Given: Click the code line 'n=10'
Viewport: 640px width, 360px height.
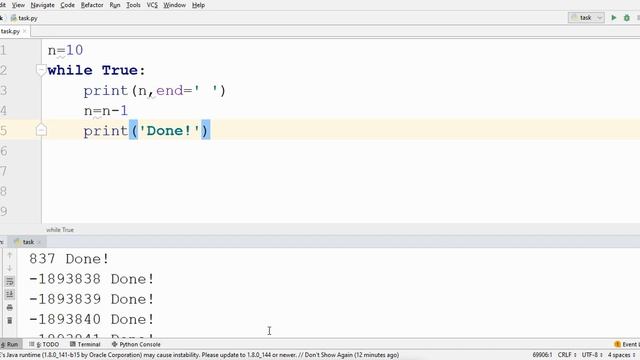Looking at the screenshot, I should (65, 50).
